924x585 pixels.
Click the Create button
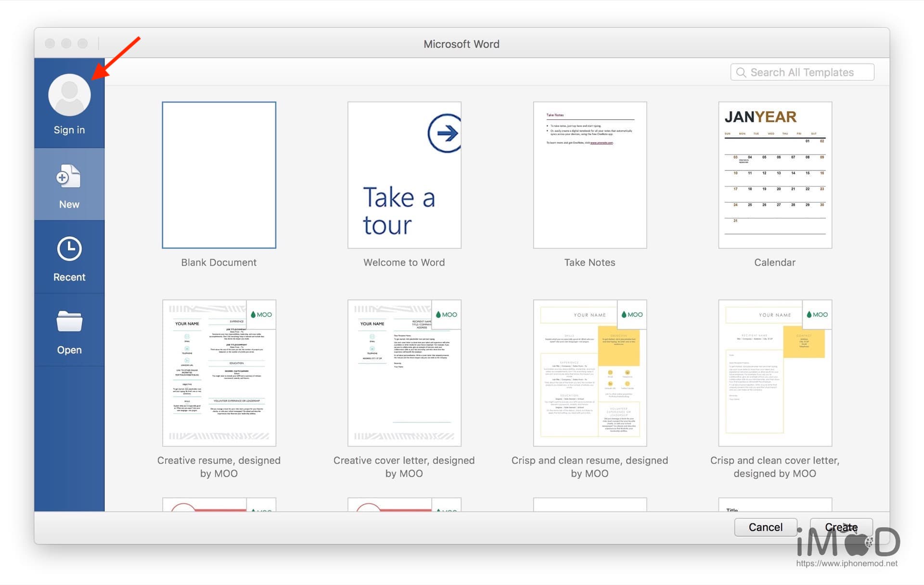pyautogui.click(x=840, y=527)
